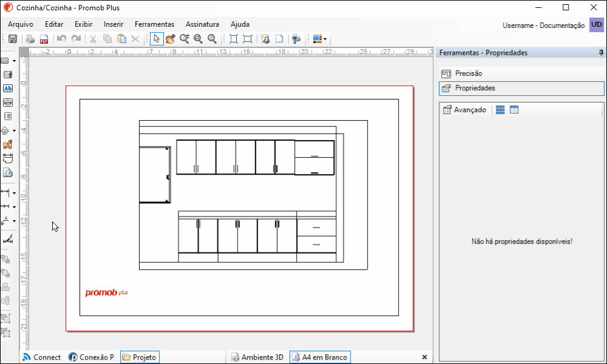Image resolution: width=607 pixels, height=364 pixels.
Task: Open the Ferramentas menu
Action: pos(154,24)
